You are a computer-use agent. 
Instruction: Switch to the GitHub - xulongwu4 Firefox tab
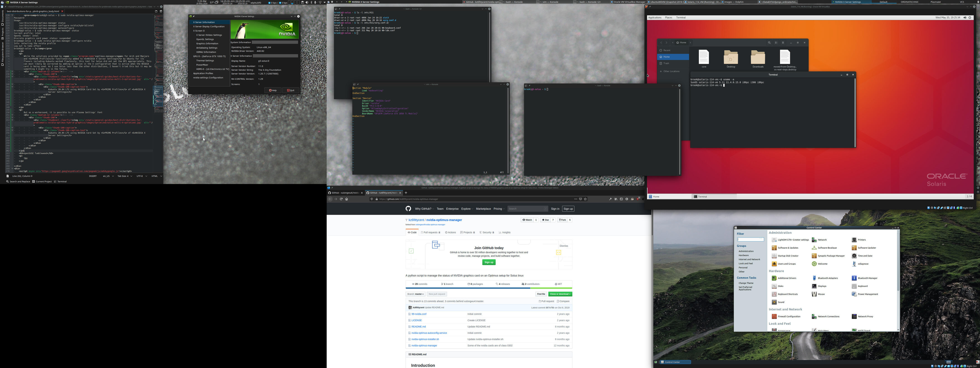coord(345,193)
